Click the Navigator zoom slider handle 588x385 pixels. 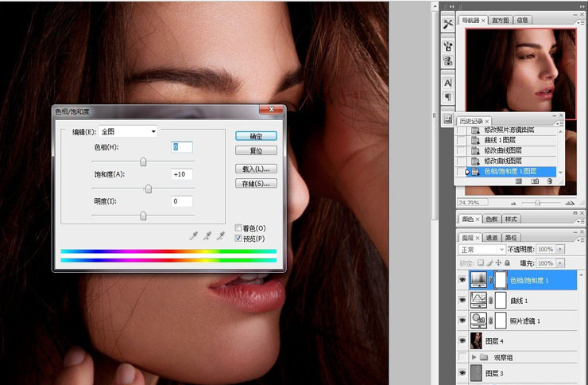pos(537,203)
